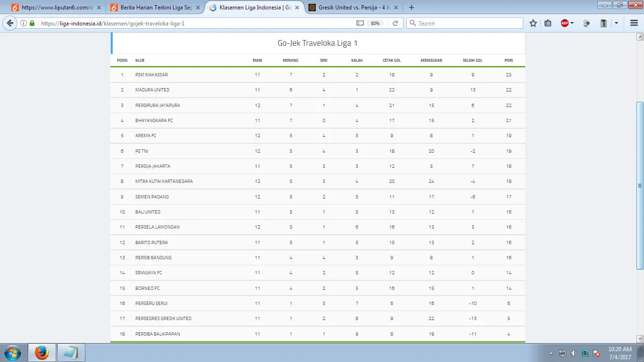Focus the Search input box
644x362 pixels.
point(464,23)
